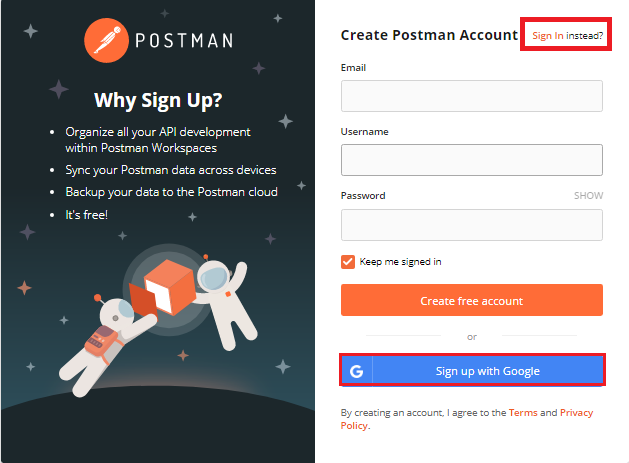The image size is (629, 463).
Task: Toggle password visibility with SHOW
Action: (x=588, y=195)
